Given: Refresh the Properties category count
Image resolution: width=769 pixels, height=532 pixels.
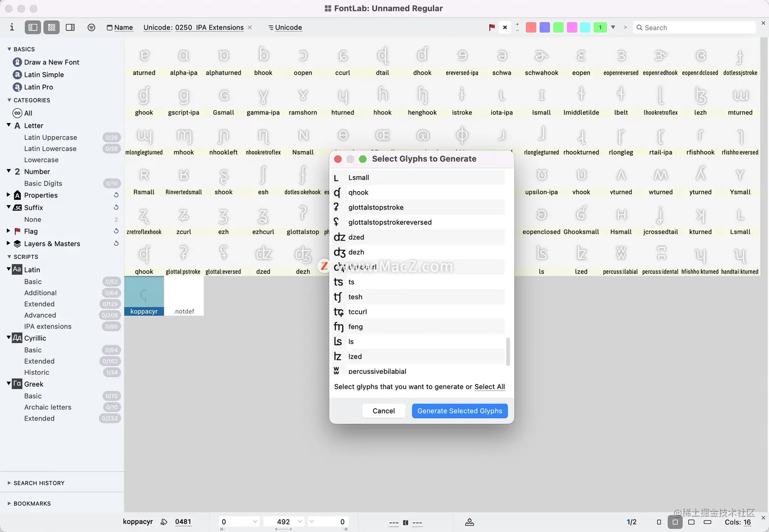Looking at the screenshot, I should click(116, 195).
